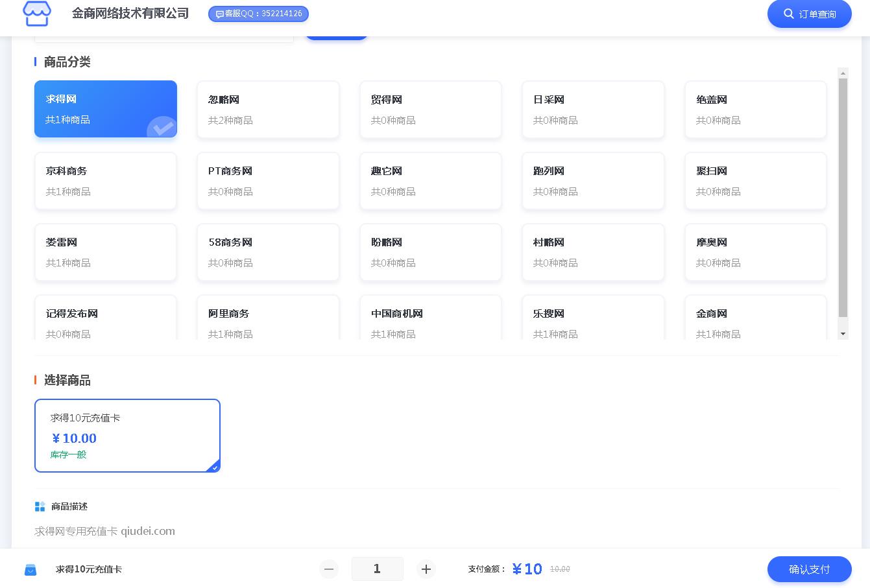Select the 贸得网 category card

click(x=431, y=110)
